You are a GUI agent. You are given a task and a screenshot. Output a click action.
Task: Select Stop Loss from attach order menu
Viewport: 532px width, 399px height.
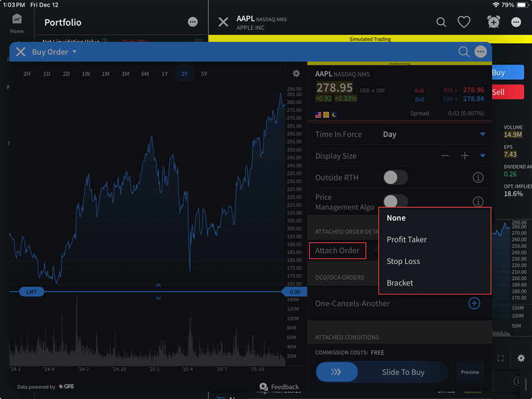click(403, 261)
